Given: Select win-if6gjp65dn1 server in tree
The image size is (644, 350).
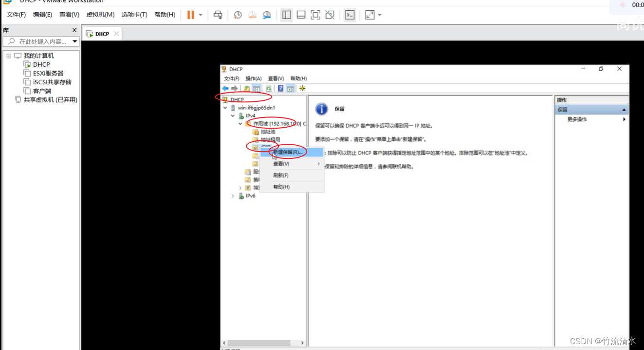Looking at the screenshot, I should pyautogui.click(x=257, y=108).
